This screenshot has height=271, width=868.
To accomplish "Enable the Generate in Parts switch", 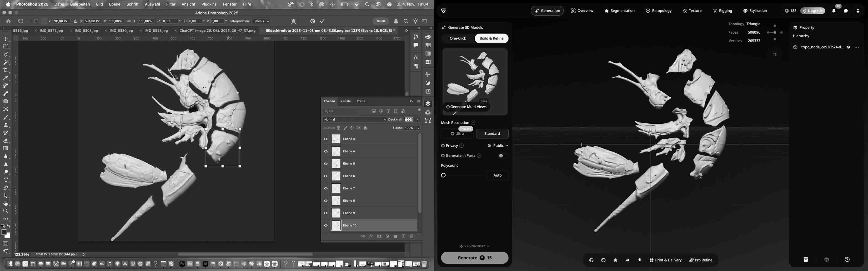I will tap(502, 156).
